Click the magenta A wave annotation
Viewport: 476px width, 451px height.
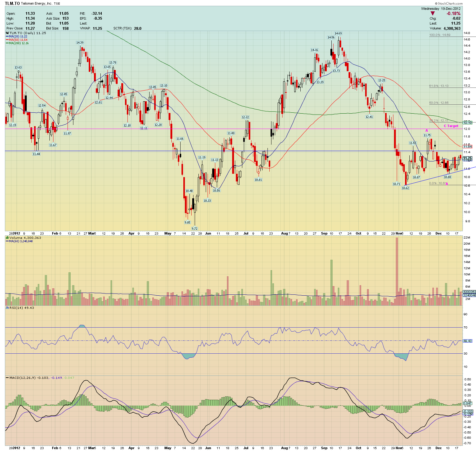pyautogui.click(x=427, y=131)
